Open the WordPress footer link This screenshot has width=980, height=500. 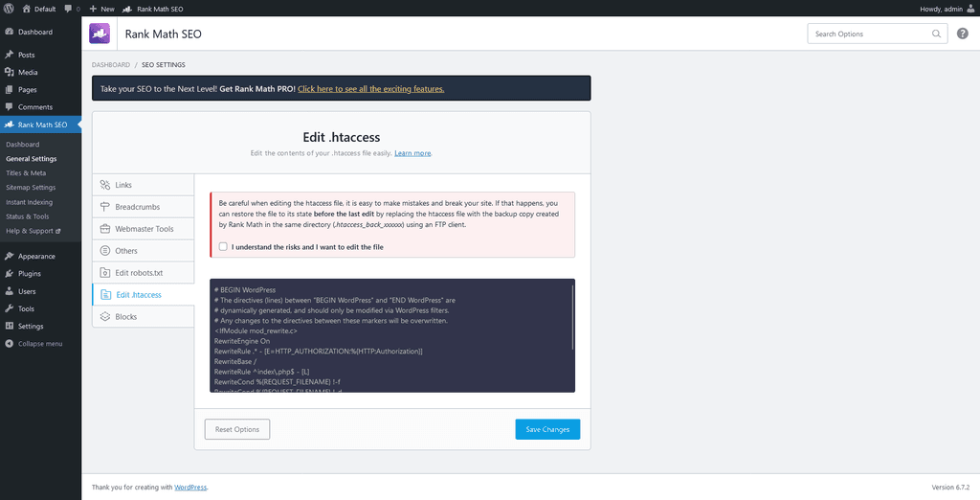(190, 488)
